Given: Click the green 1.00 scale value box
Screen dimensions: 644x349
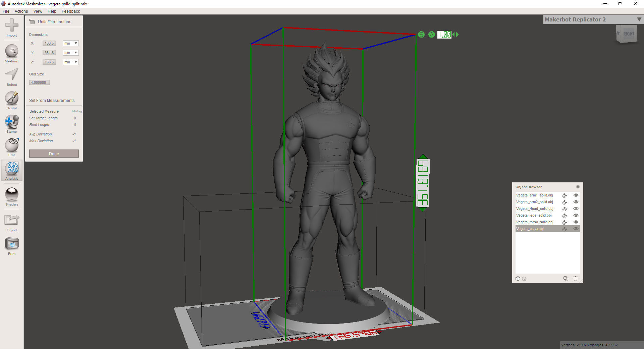Looking at the screenshot, I should pos(444,35).
